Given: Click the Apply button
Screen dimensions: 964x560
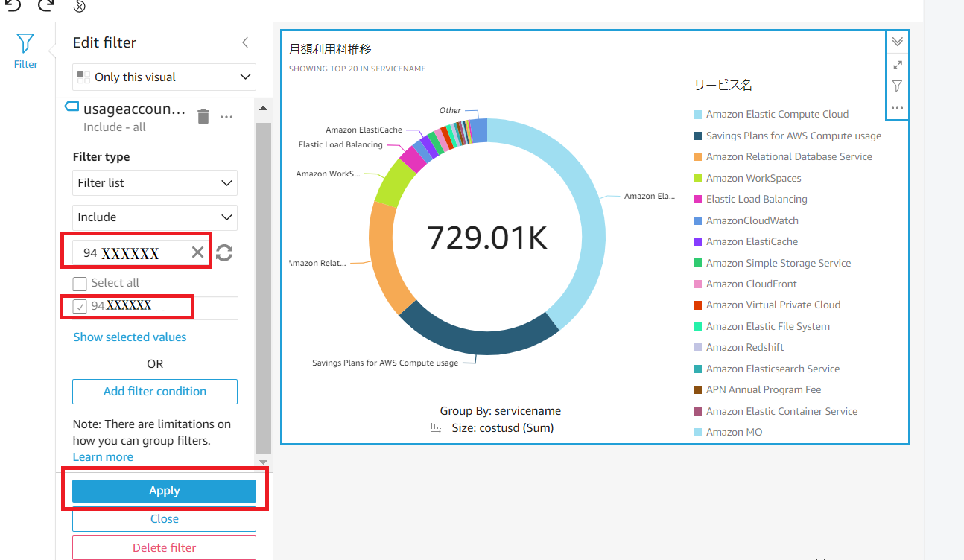Looking at the screenshot, I should pyautogui.click(x=164, y=491).
